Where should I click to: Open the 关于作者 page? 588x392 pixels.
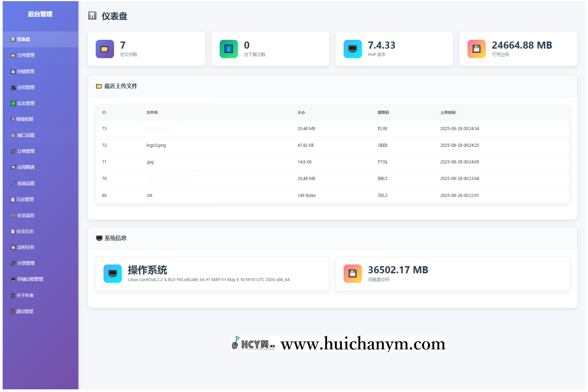click(x=24, y=295)
